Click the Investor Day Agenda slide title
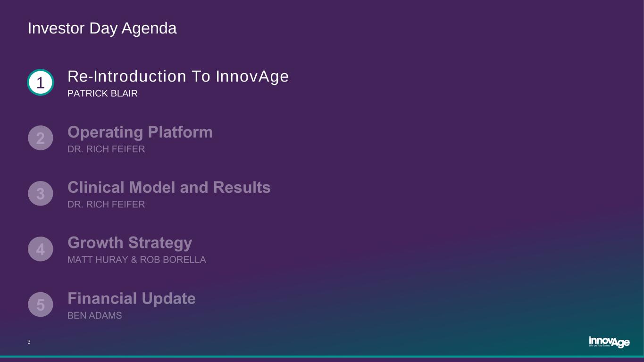 pos(102,28)
